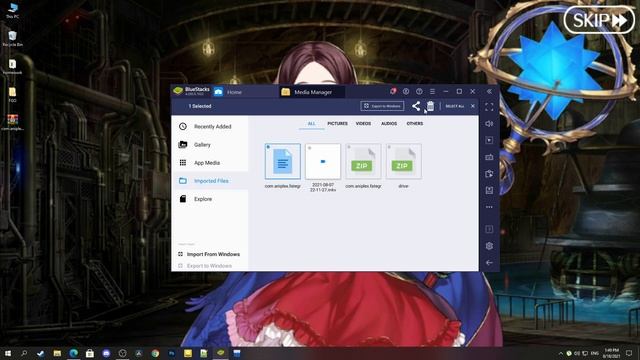Delete selected file with trash icon
This screenshot has height=360, width=640.
[x=430, y=106]
